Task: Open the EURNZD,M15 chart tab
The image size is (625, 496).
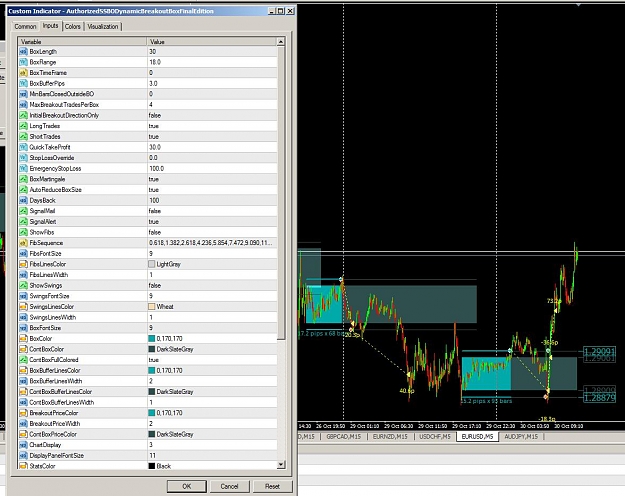Action: (390, 437)
